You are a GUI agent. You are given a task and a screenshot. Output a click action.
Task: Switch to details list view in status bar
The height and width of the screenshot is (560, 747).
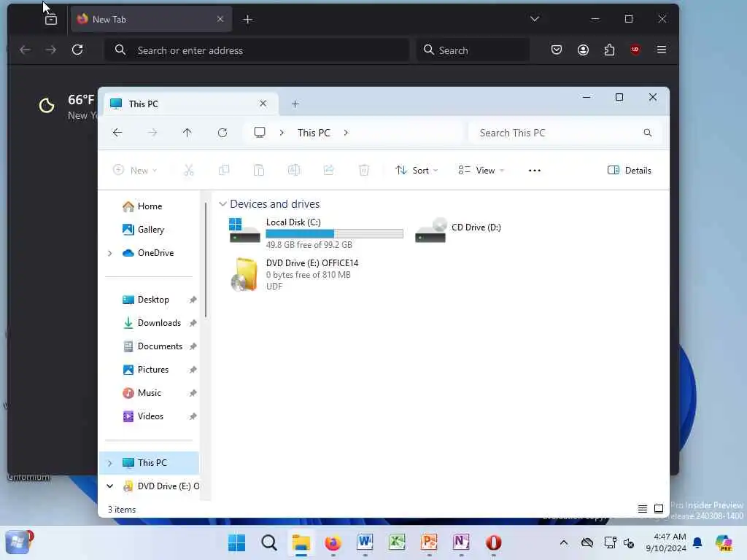pos(643,509)
